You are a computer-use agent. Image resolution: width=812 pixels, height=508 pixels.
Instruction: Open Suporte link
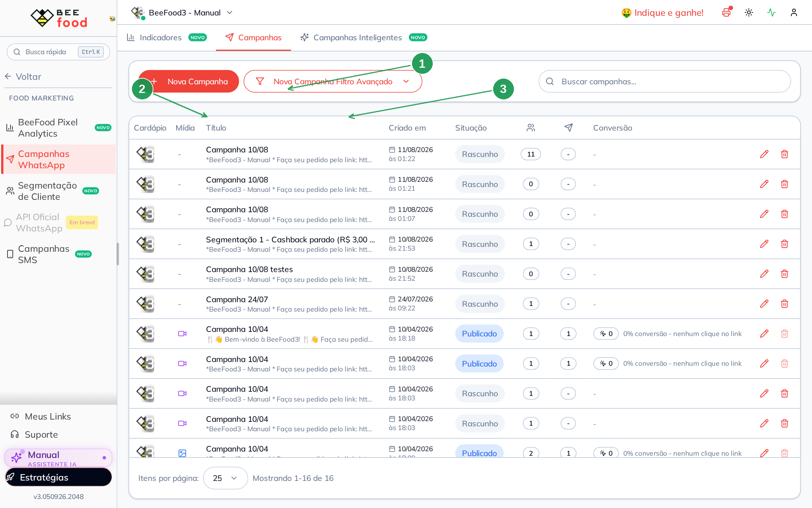34,435
